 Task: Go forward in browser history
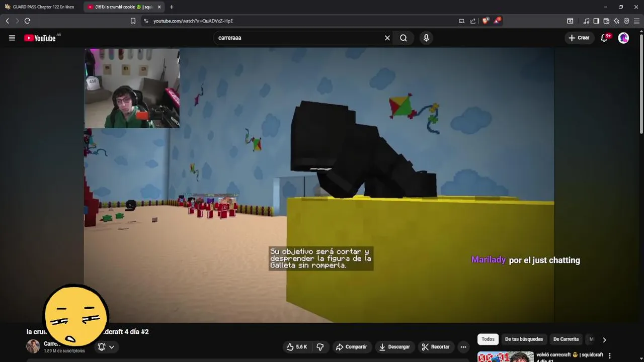[x=17, y=21]
